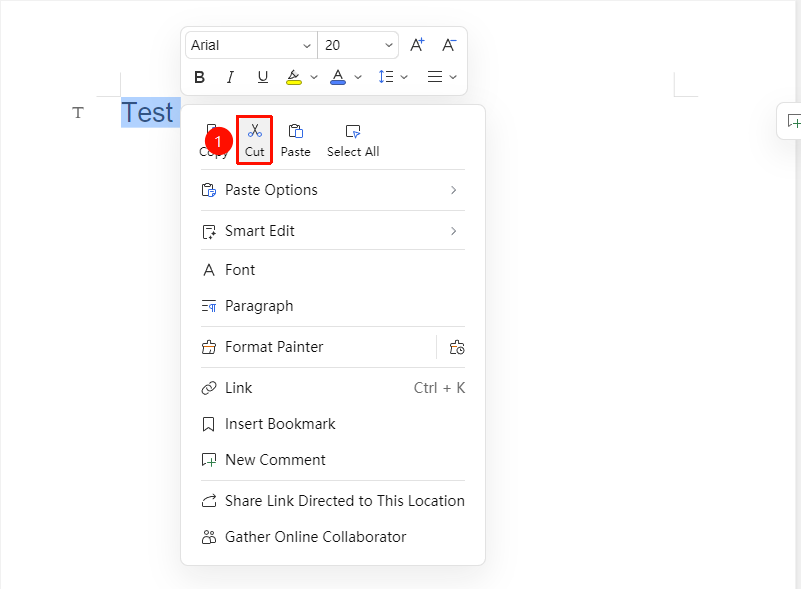Choose Gather Online Collaborator

pos(333,537)
